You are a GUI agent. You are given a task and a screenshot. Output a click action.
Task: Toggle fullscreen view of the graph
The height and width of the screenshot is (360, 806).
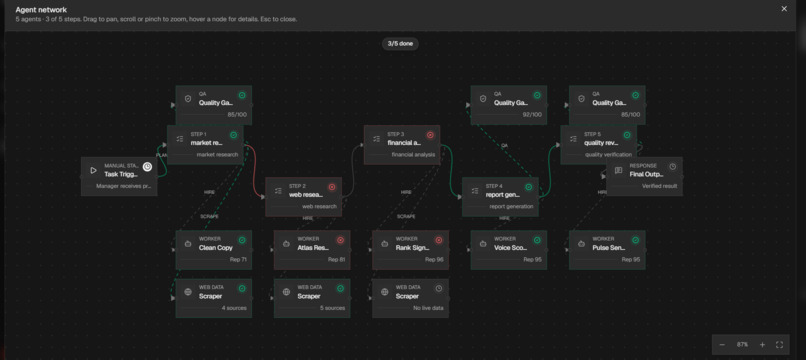[x=779, y=345]
